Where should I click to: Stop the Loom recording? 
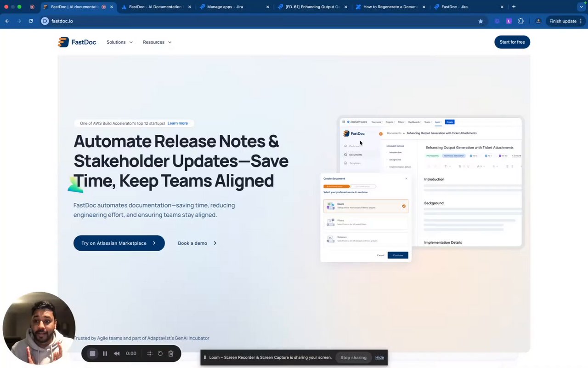[92, 353]
